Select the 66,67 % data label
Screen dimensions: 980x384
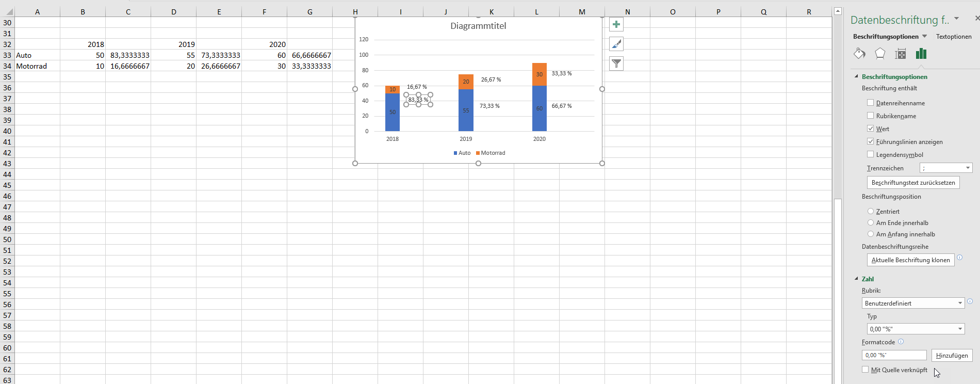(562, 106)
